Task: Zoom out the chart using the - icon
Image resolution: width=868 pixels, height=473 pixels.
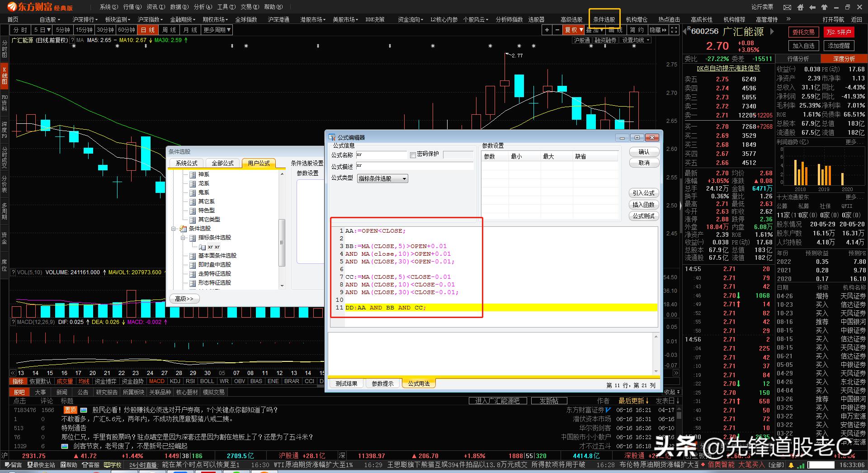Action: [x=557, y=30]
